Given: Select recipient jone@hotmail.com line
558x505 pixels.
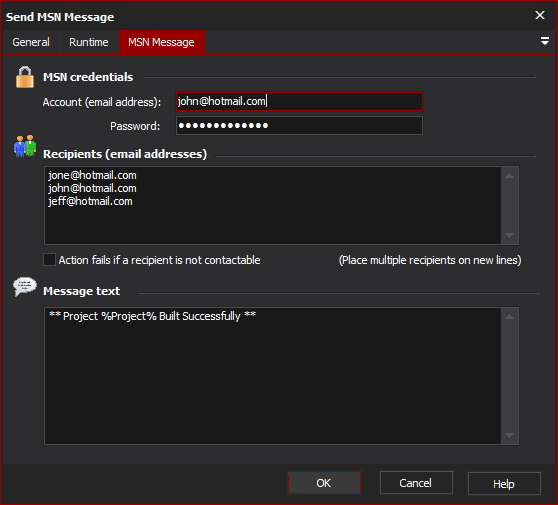Looking at the screenshot, I should coord(92,175).
